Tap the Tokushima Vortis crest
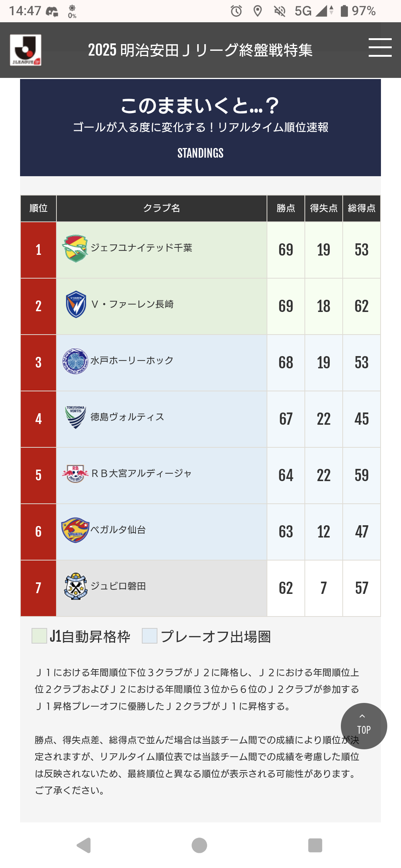The height and width of the screenshot is (868, 401). (75, 417)
